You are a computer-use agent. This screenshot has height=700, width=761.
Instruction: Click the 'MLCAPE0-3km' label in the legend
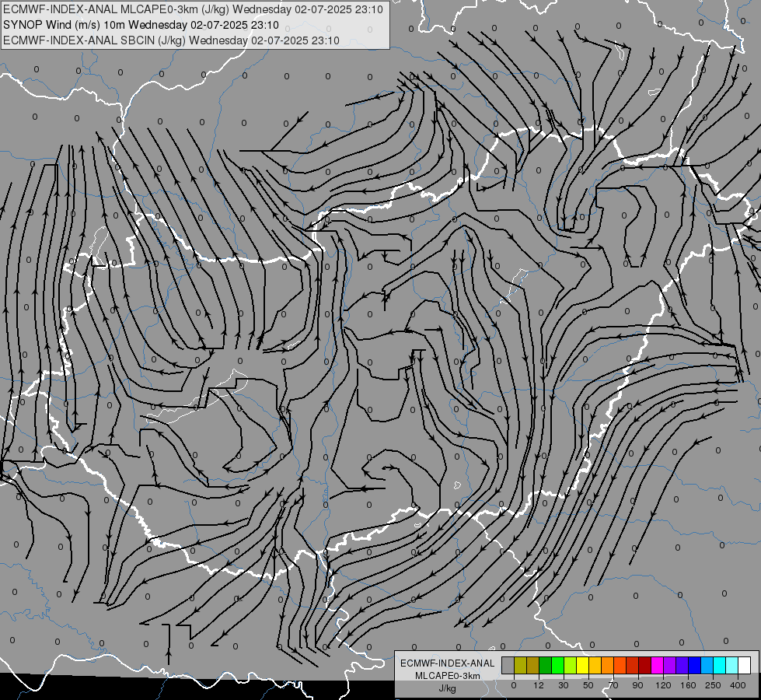[448, 676]
